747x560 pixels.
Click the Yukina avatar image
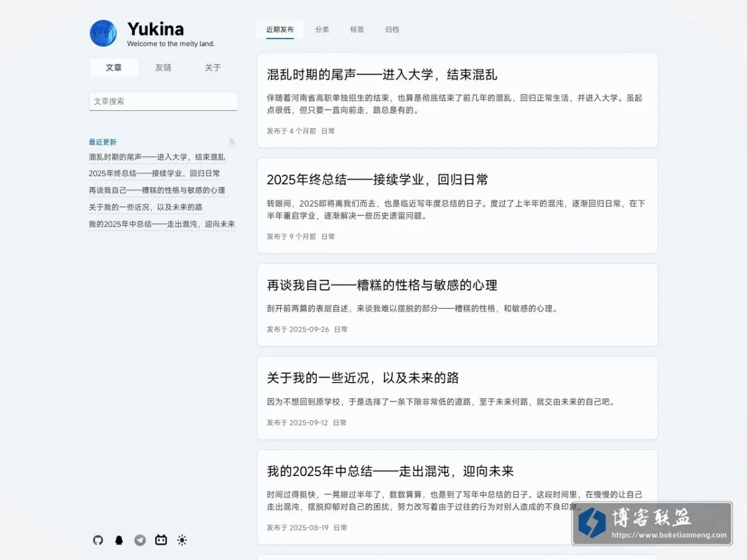(103, 33)
